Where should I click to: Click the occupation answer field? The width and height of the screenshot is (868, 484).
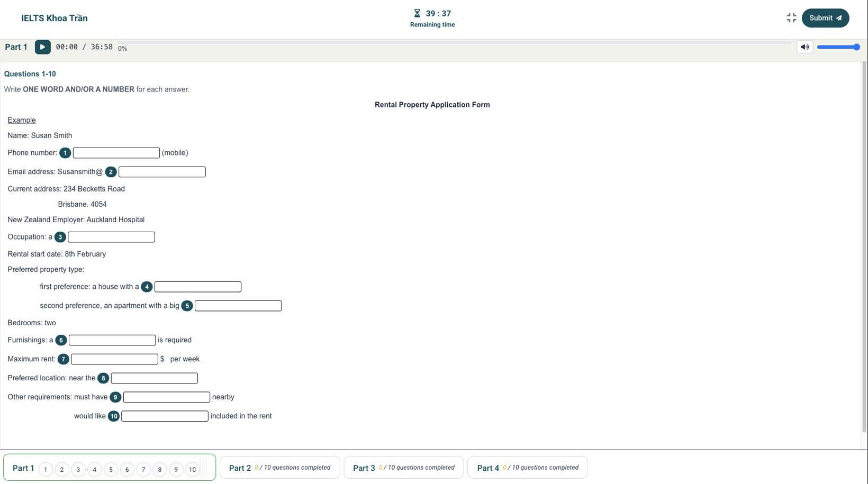pyautogui.click(x=111, y=237)
